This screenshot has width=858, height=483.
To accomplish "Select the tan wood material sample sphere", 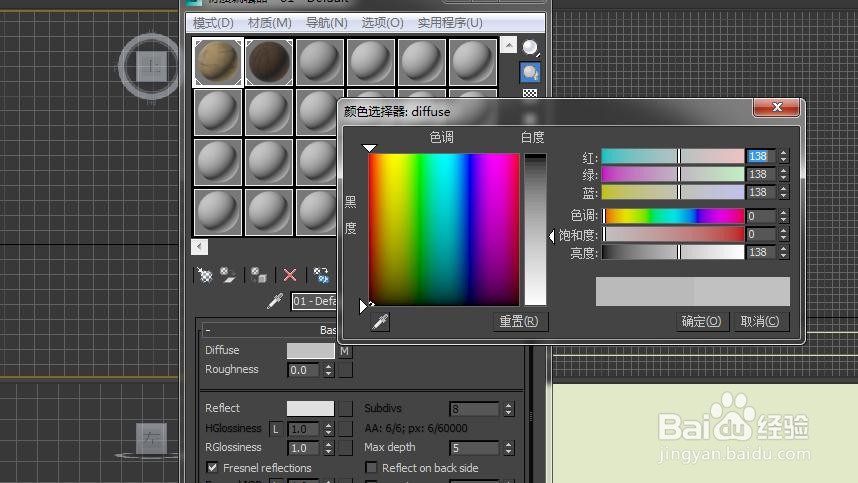I will tap(218, 62).
